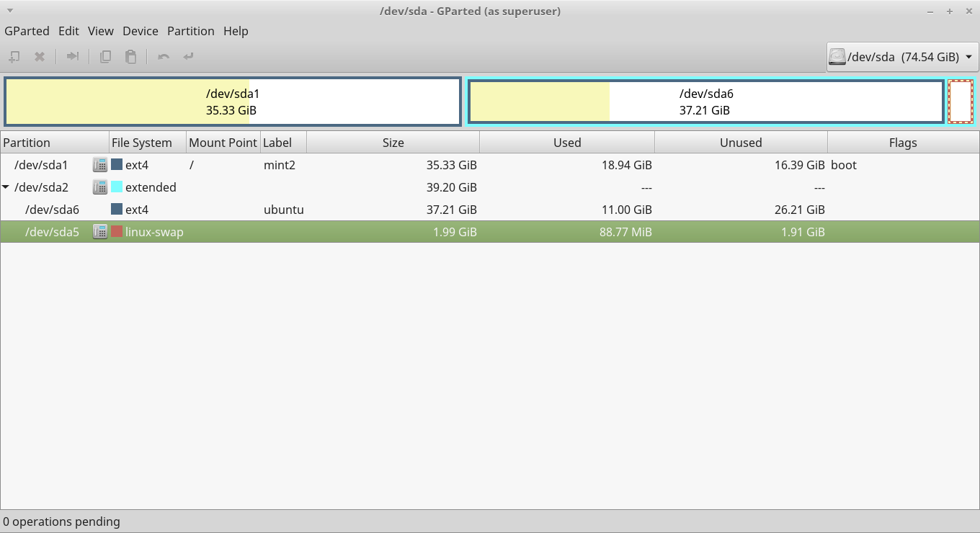
Task: Select the /dev/sda5 row
Action: (x=490, y=232)
